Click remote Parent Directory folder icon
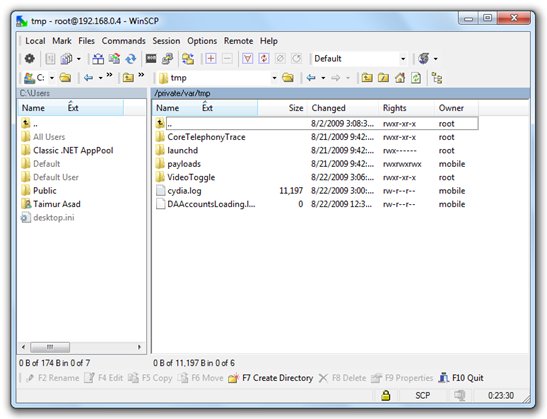This screenshot has width=547, height=419. click(367, 77)
